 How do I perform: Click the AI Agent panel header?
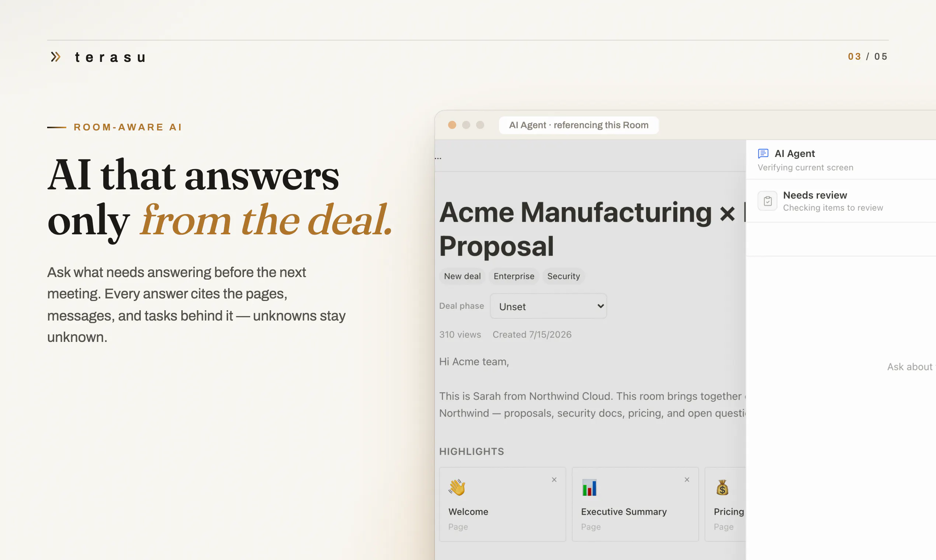841,160
